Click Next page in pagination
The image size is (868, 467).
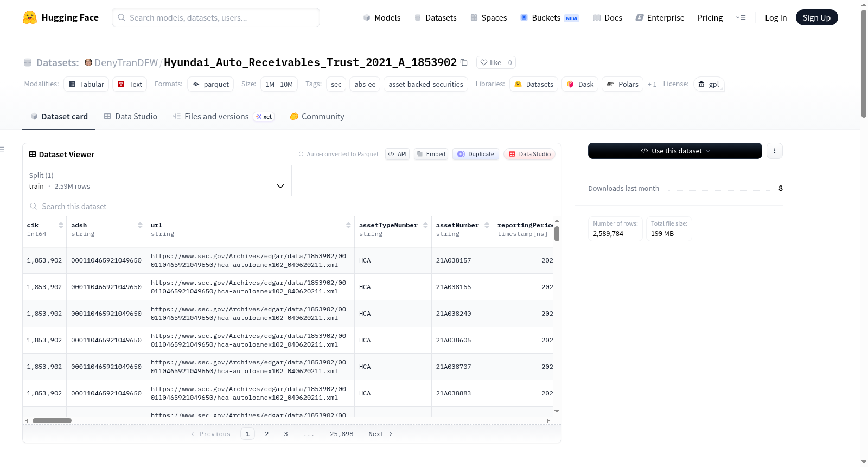[x=380, y=434]
